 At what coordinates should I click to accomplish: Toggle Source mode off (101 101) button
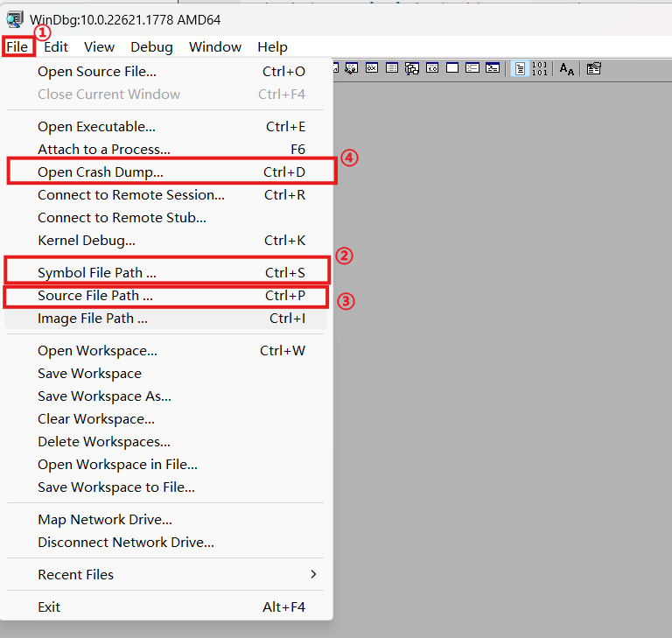540,68
